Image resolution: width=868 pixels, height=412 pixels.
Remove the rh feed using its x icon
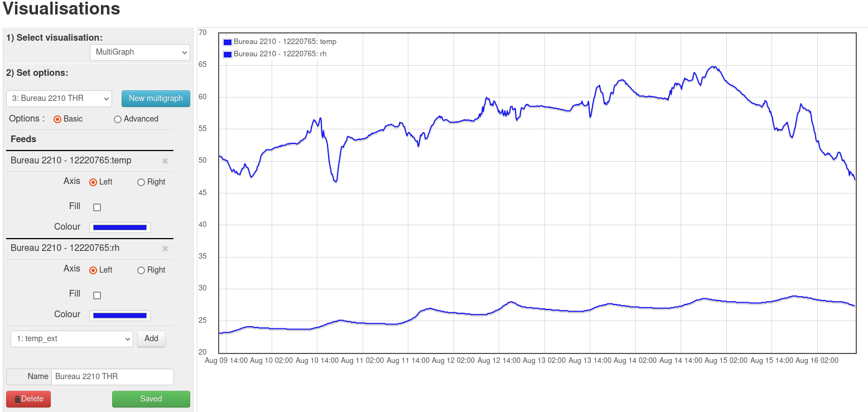tap(165, 249)
